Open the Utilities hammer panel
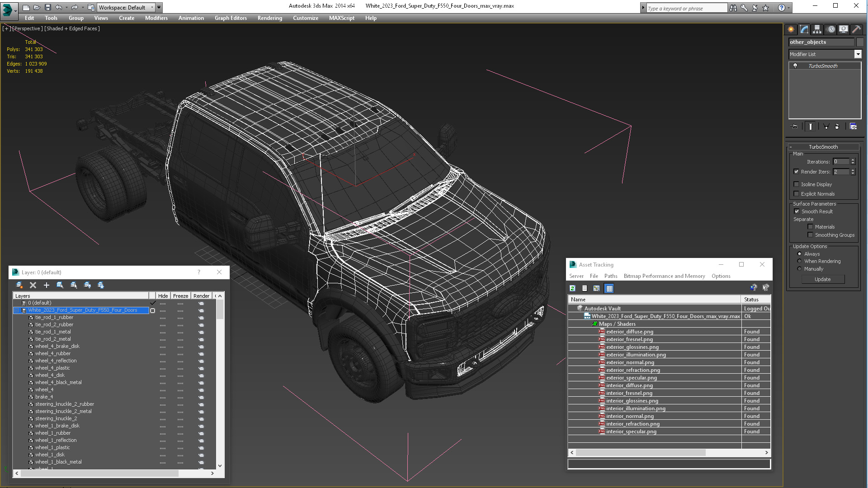This screenshot has height=488, width=868. [856, 29]
